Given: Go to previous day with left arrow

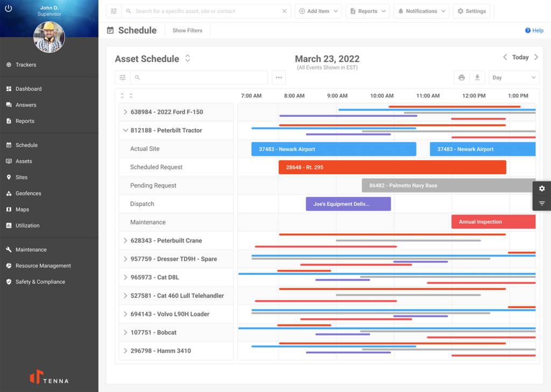Looking at the screenshot, I should (505, 58).
